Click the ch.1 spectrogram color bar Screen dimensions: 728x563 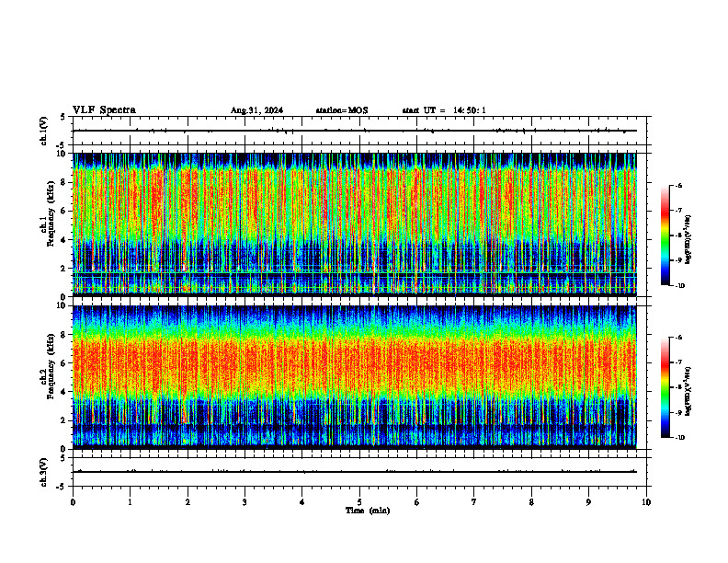pos(665,236)
